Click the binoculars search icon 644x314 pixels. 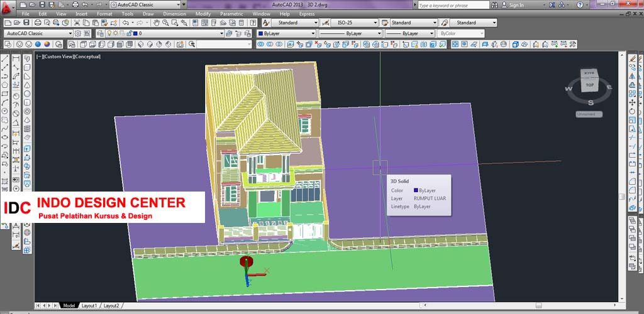tap(494, 5)
